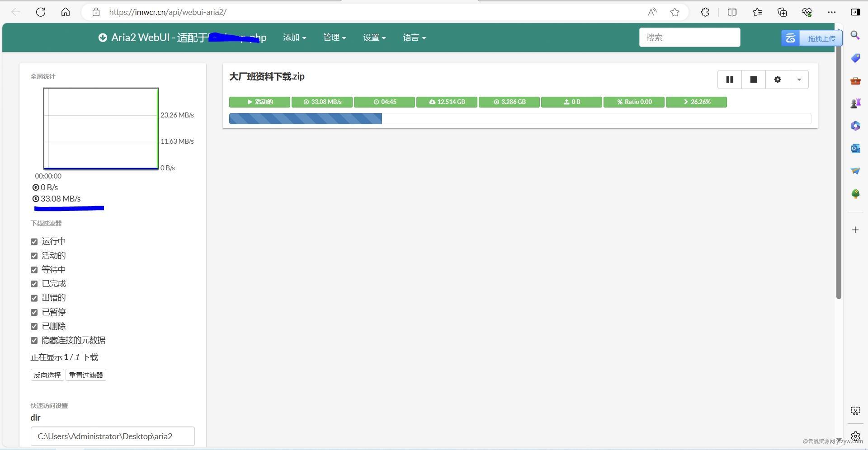Open Split screen icon
The height and width of the screenshot is (450, 868).
click(732, 12)
